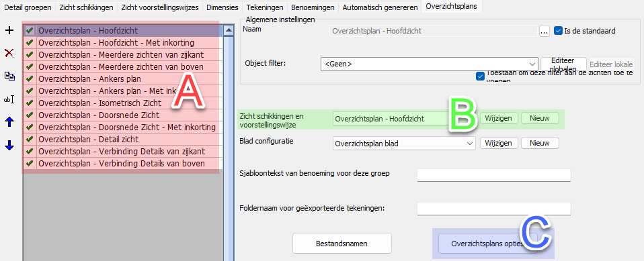
Task: Open the Object filter dropdown
Action: click(x=429, y=64)
